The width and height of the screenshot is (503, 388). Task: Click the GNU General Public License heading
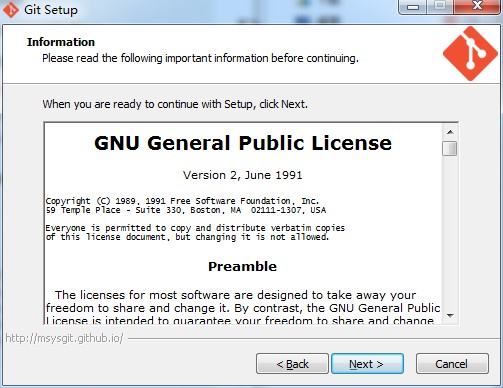click(243, 143)
